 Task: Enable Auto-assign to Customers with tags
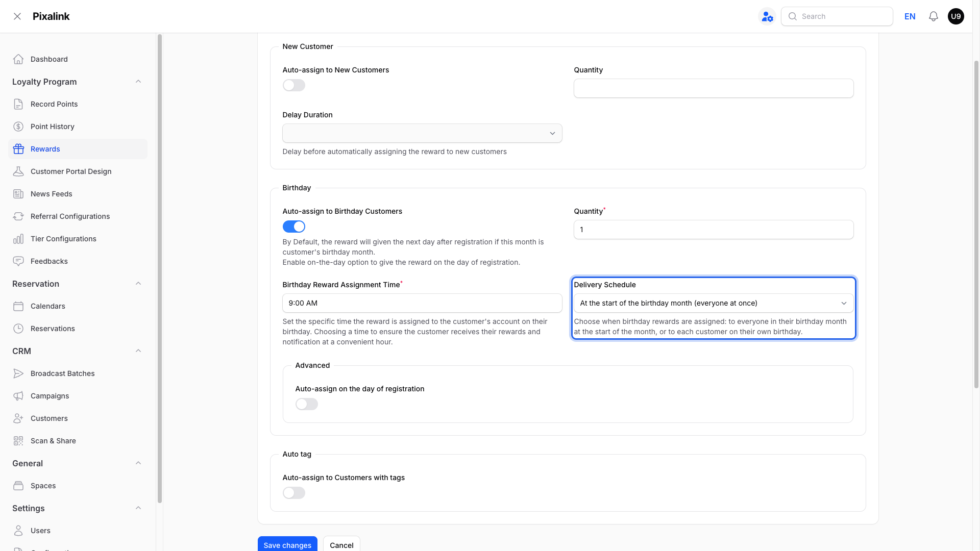(294, 493)
